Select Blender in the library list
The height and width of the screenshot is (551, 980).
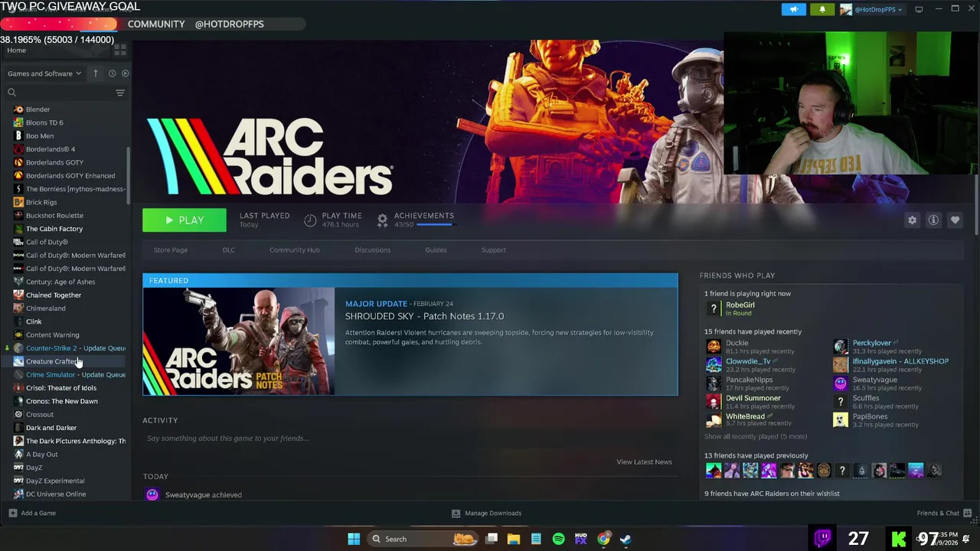[x=38, y=109]
